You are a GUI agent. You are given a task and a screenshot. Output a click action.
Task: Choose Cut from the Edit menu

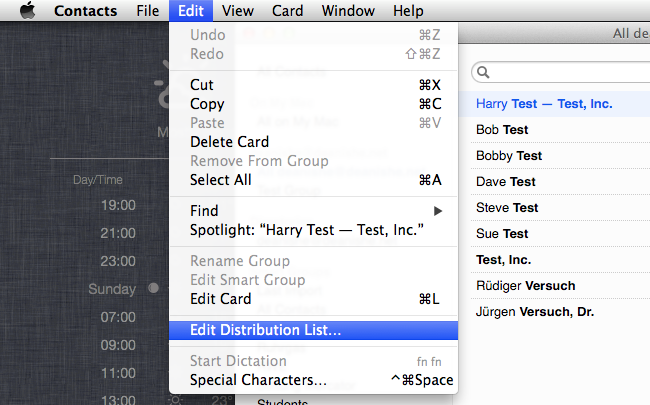[x=313, y=85]
